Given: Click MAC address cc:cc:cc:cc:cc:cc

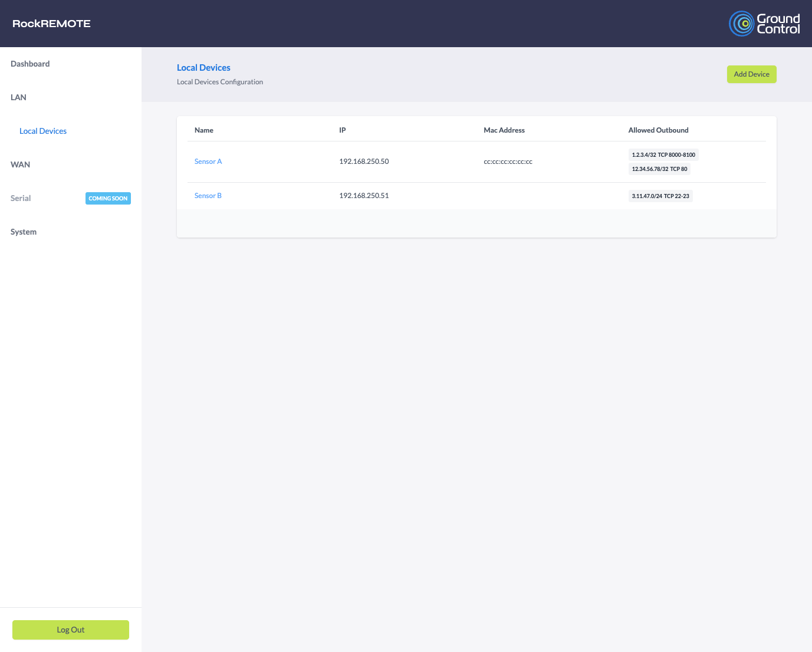Looking at the screenshot, I should [x=508, y=162].
